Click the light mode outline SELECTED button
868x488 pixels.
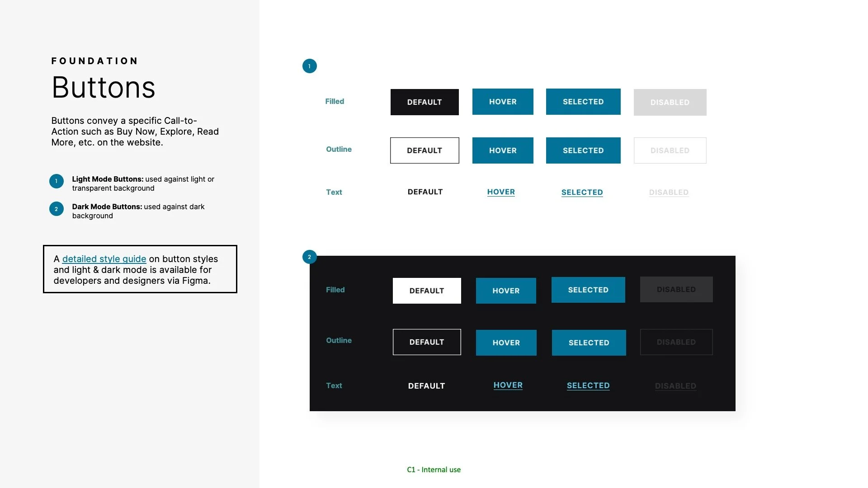pyautogui.click(x=583, y=150)
